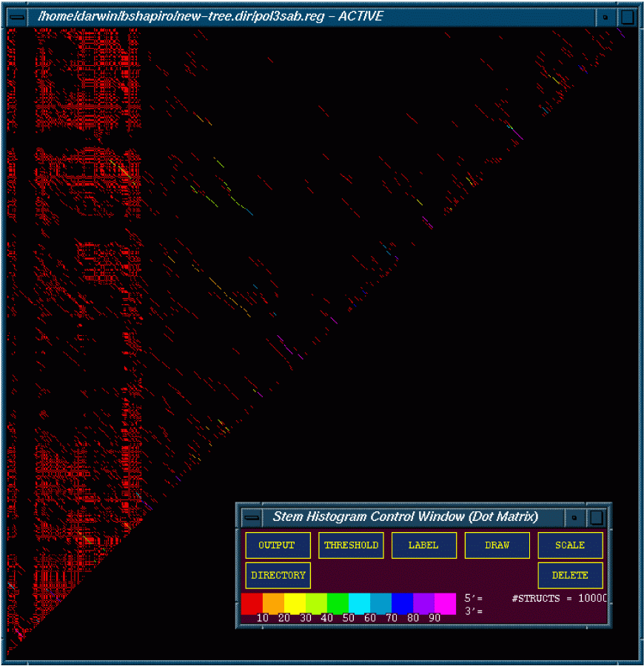Open the SCALE option
Screen dimensions: 644x666
pos(570,545)
